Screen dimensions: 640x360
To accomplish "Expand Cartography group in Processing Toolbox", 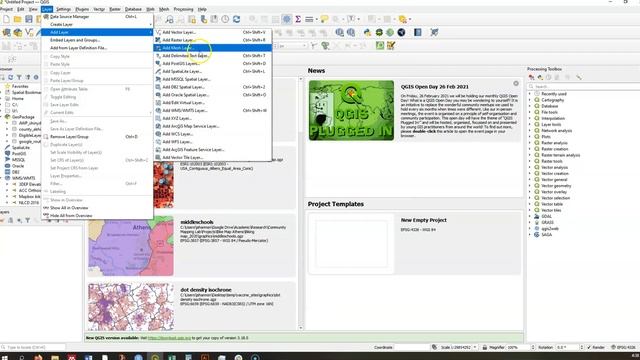I will click(530, 100).
